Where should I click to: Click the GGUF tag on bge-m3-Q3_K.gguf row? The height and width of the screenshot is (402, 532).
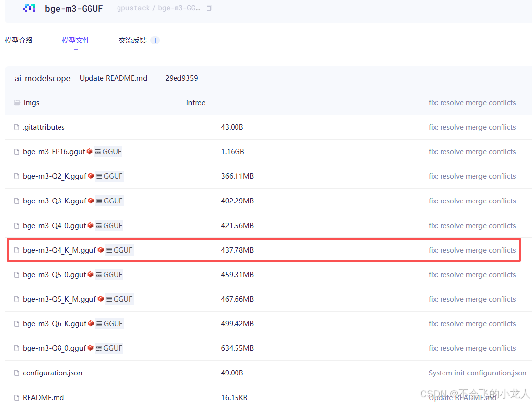[x=109, y=201]
